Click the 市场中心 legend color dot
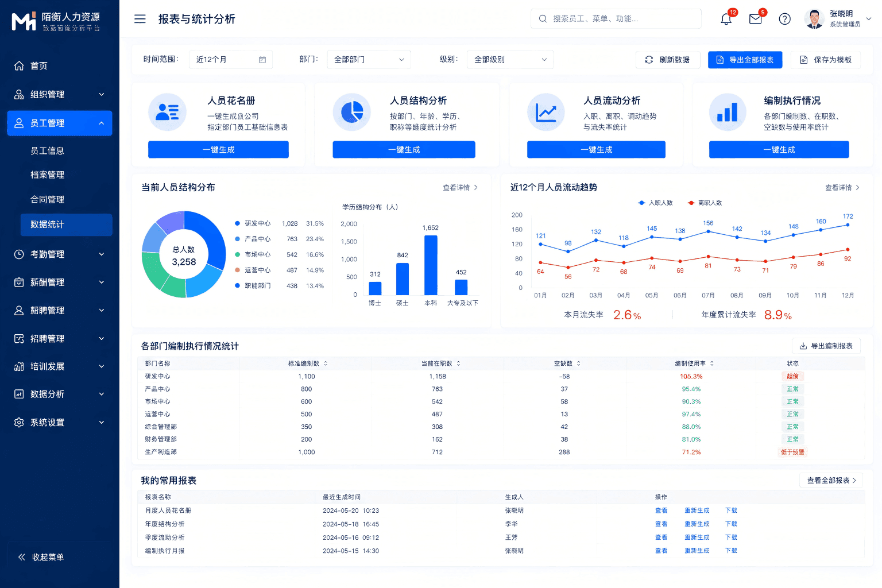 pos(237,254)
